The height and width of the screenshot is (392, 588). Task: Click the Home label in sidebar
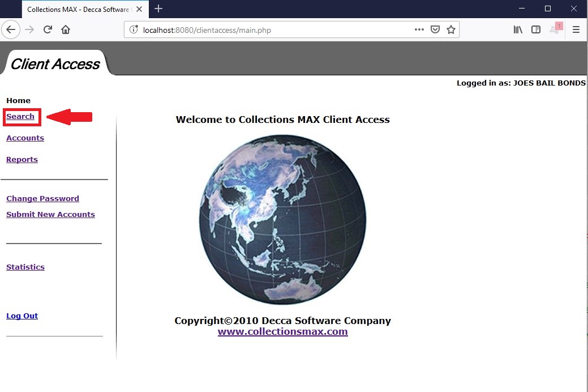[x=18, y=100]
